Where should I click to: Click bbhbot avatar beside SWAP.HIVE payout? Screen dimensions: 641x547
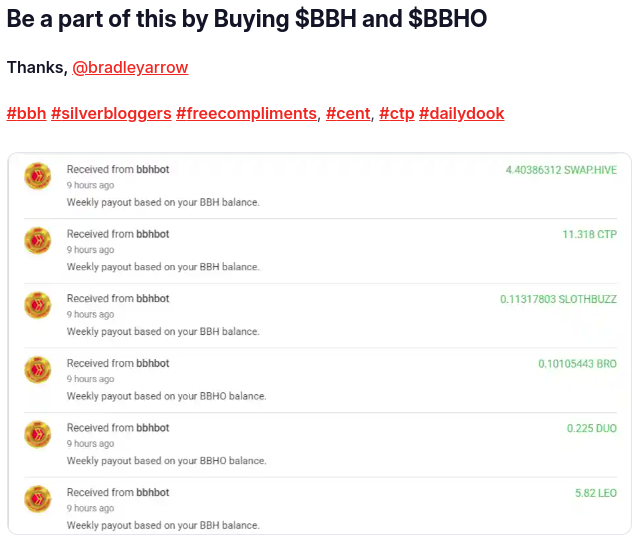(x=38, y=176)
